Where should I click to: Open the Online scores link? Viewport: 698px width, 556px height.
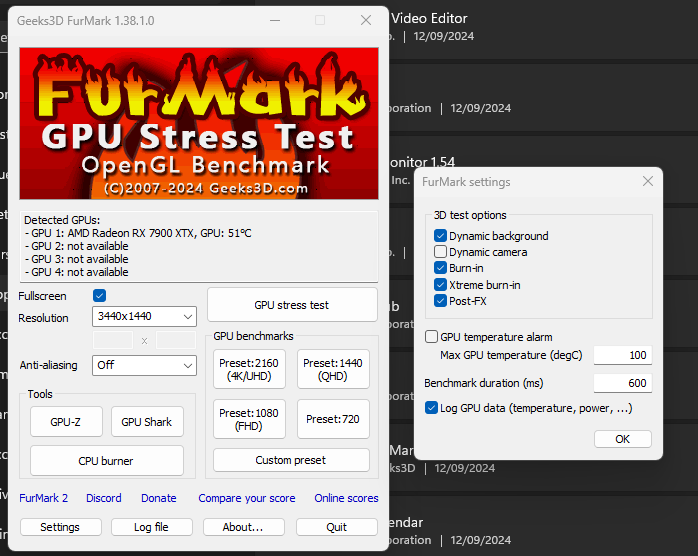tap(346, 498)
